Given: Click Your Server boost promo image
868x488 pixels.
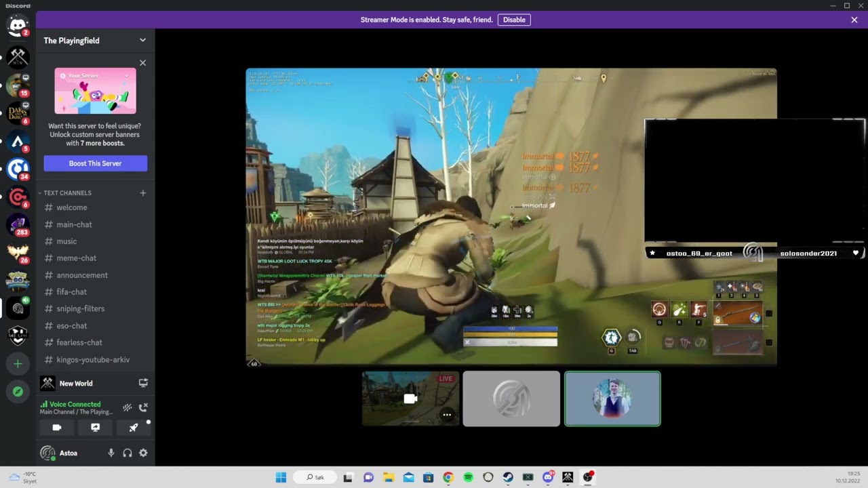Looking at the screenshot, I should tap(96, 91).
